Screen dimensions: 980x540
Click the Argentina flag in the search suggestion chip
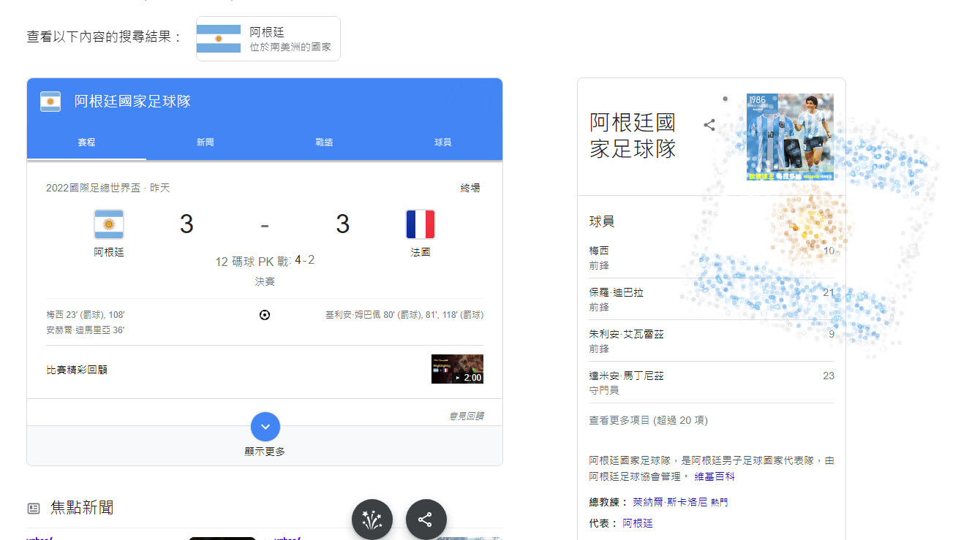tap(218, 39)
